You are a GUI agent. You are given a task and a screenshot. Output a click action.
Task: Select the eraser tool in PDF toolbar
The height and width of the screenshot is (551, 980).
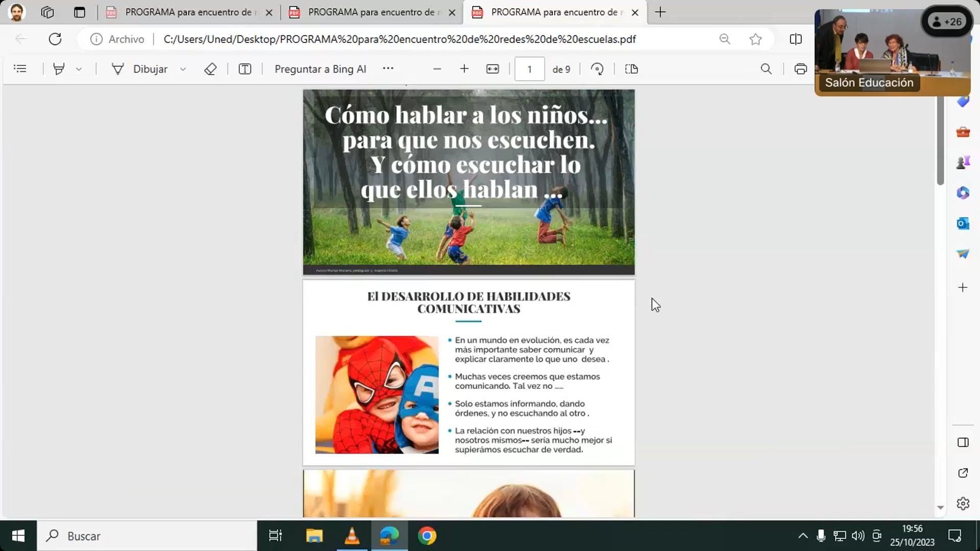(210, 69)
